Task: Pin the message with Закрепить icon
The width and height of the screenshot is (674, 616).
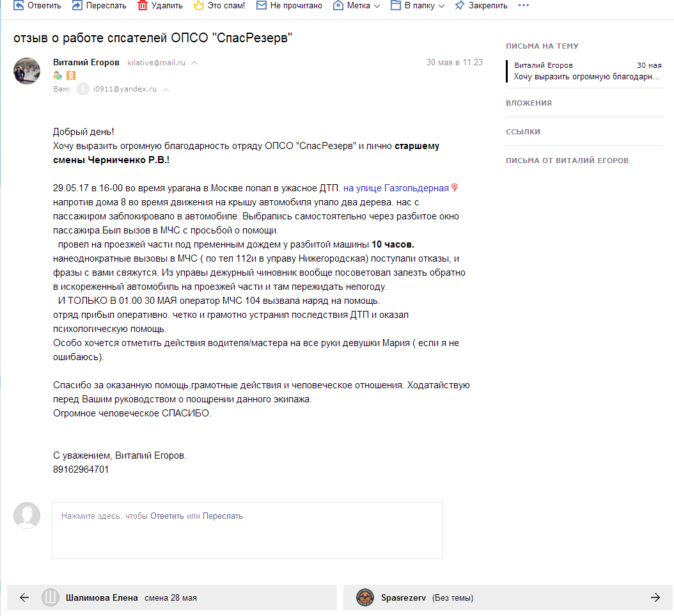Action: [x=459, y=6]
